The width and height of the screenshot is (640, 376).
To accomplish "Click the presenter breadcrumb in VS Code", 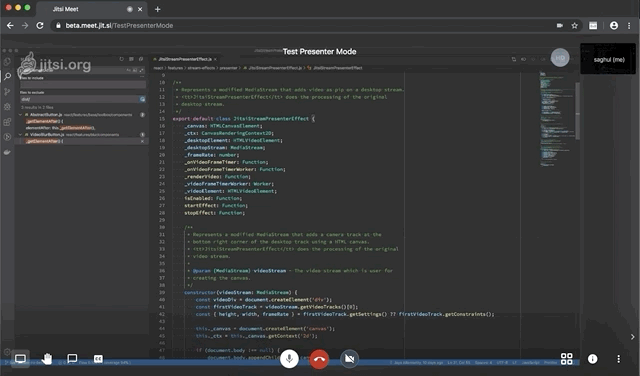I will [x=228, y=68].
